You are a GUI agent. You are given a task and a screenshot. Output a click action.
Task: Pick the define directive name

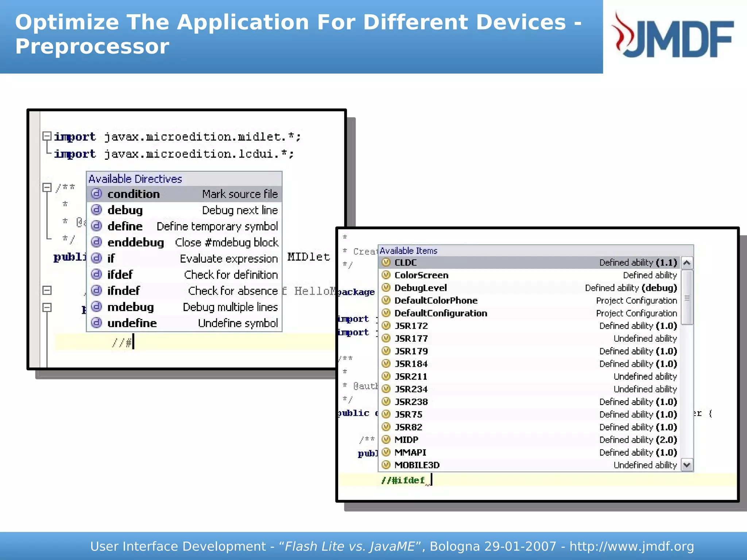click(125, 226)
